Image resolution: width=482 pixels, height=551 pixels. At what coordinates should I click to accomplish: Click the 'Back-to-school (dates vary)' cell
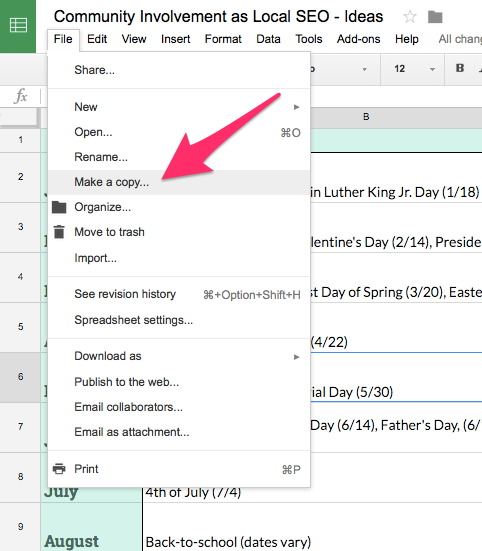[313, 527]
